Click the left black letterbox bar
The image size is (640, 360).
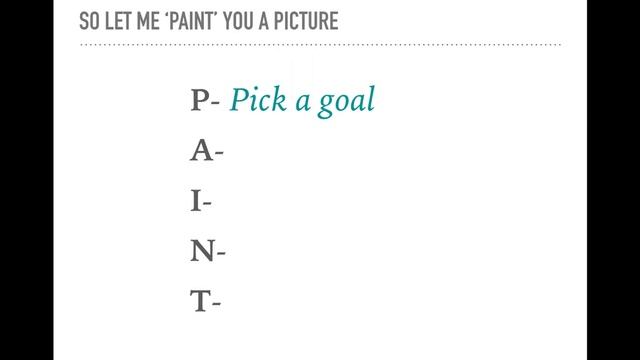coord(27,180)
